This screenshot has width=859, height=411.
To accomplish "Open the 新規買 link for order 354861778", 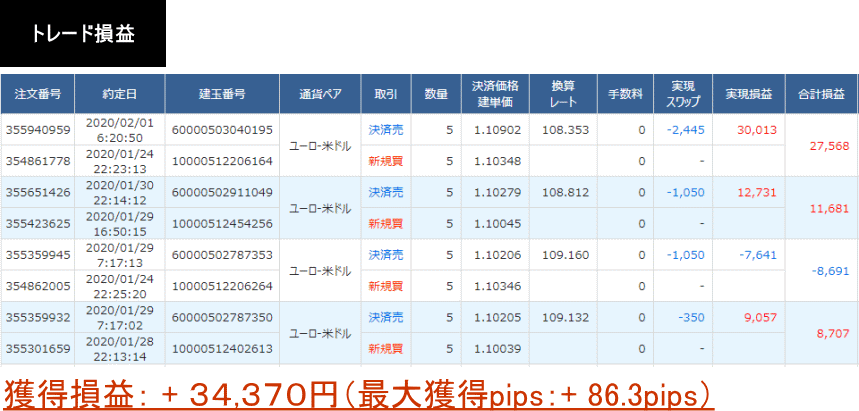I will [x=385, y=161].
